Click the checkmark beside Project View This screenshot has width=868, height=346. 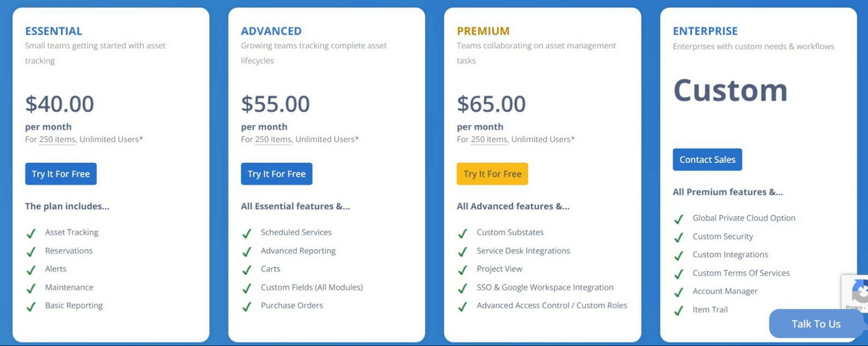point(463,269)
